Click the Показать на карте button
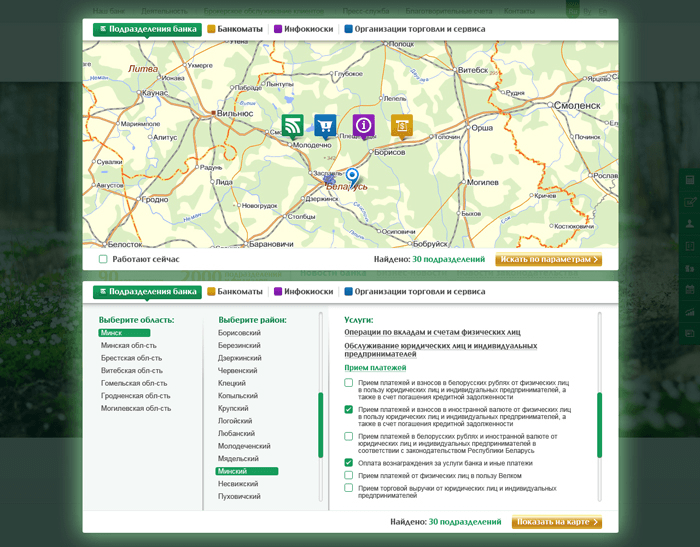Screen dimensions: 700x547 [557, 522]
